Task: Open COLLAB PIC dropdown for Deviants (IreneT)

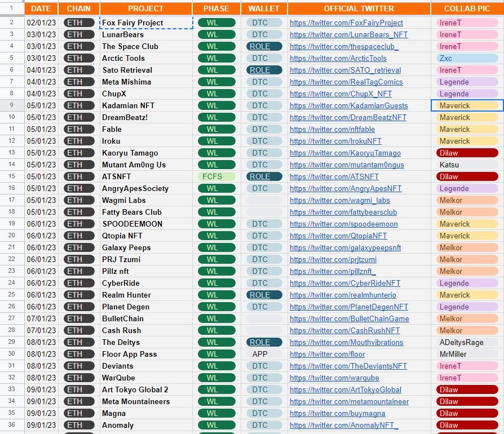Action: pyautogui.click(x=467, y=366)
